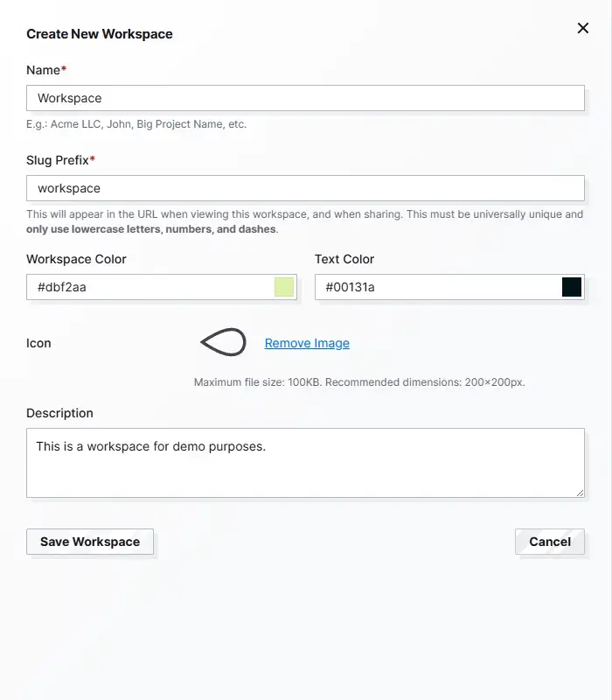612x700 pixels.
Task: Click the Icon section label
Action: coord(38,343)
